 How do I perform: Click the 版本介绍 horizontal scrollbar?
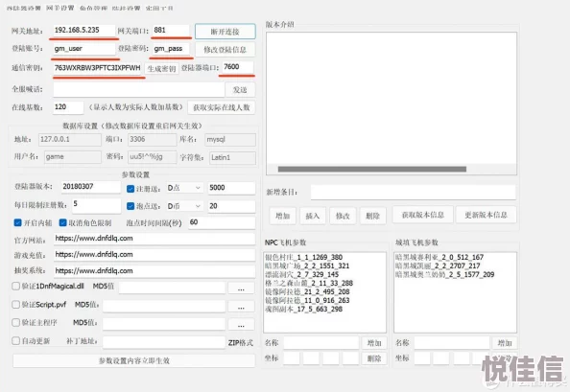pos(372,169)
